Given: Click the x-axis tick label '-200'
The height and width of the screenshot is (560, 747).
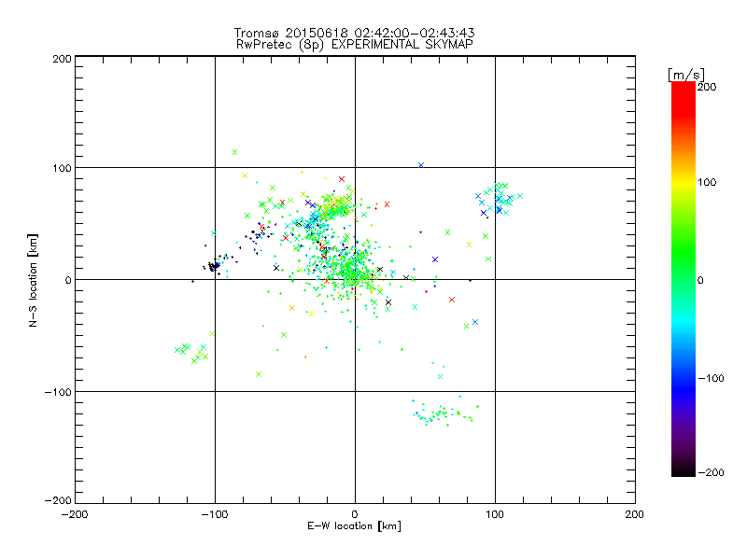Looking at the screenshot, I should point(75,514).
